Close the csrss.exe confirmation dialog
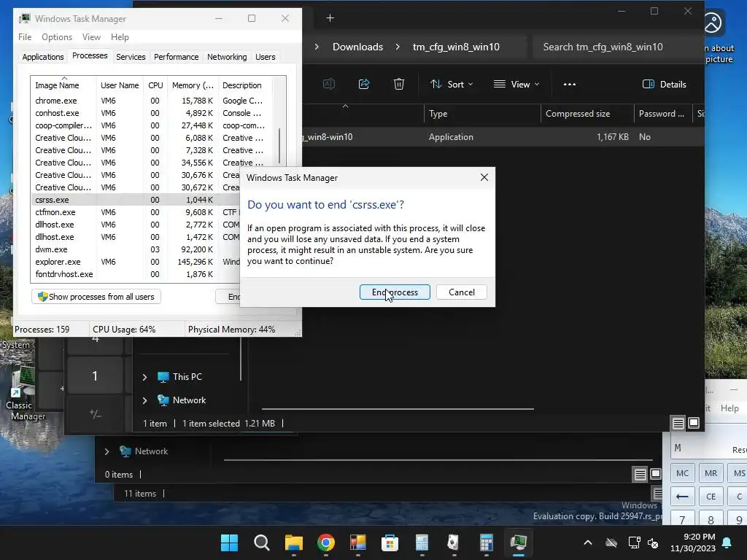This screenshot has height=560, width=747. (484, 177)
